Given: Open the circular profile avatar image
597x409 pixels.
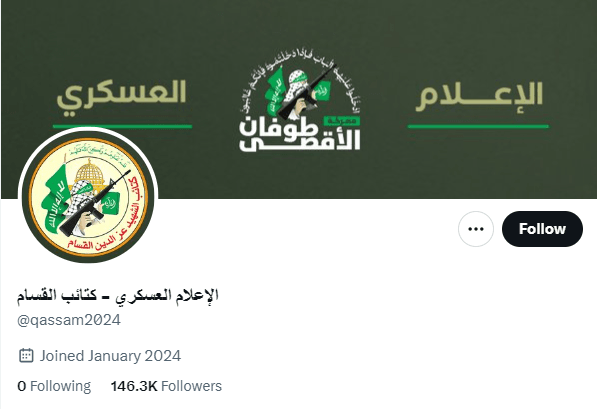Looking at the screenshot, I should pos(88,197).
